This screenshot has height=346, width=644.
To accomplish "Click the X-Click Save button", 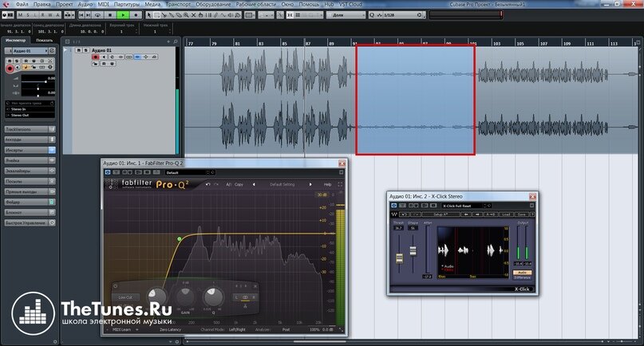I will 522,214.
